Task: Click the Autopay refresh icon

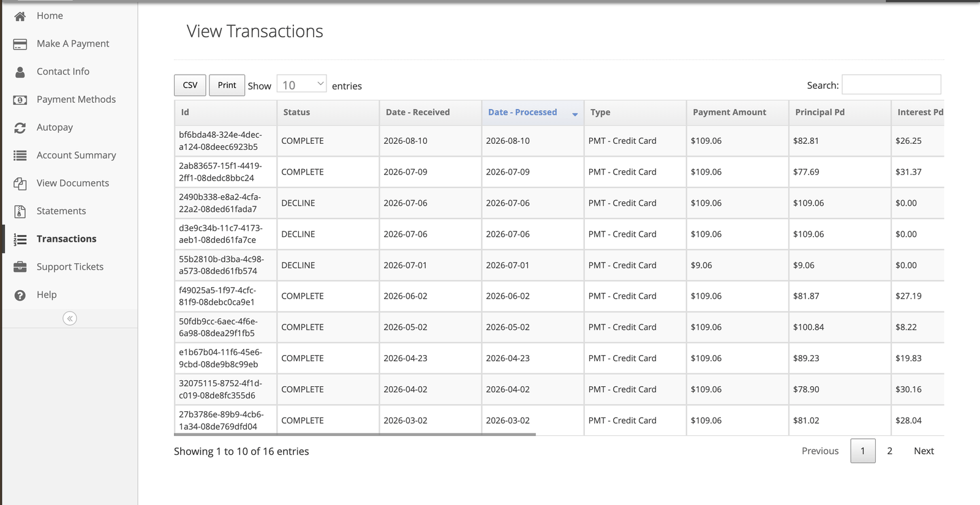Action: [20, 128]
